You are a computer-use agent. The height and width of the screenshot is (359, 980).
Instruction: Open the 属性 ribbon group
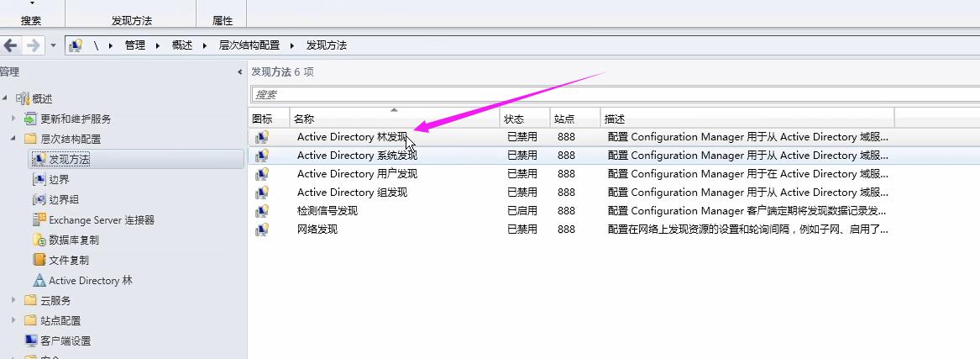(x=223, y=20)
